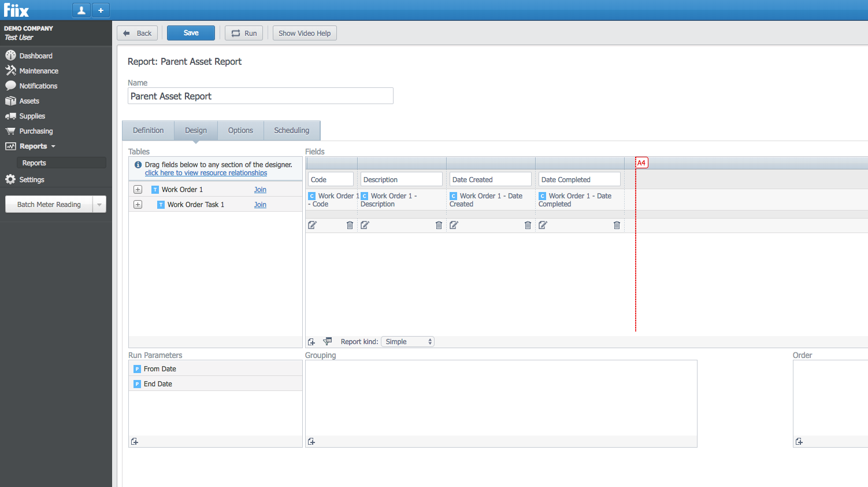Select the Reports sub-item in sidebar

pyautogui.click(x=61, y=163)
